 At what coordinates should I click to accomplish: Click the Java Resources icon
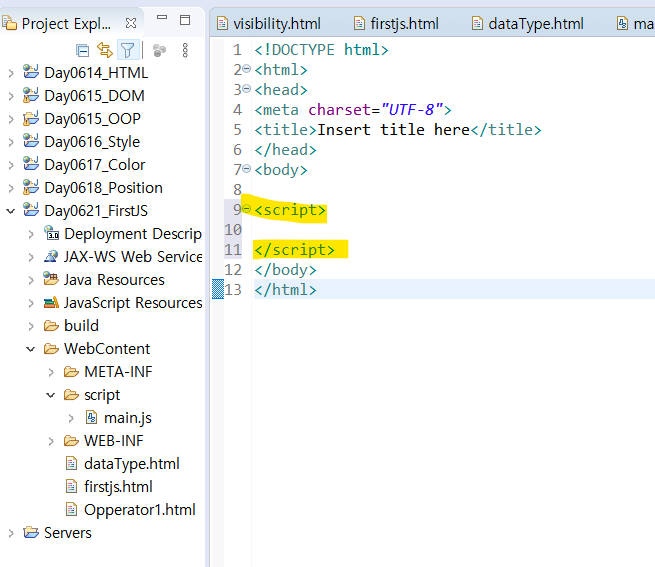click(51, 279)
